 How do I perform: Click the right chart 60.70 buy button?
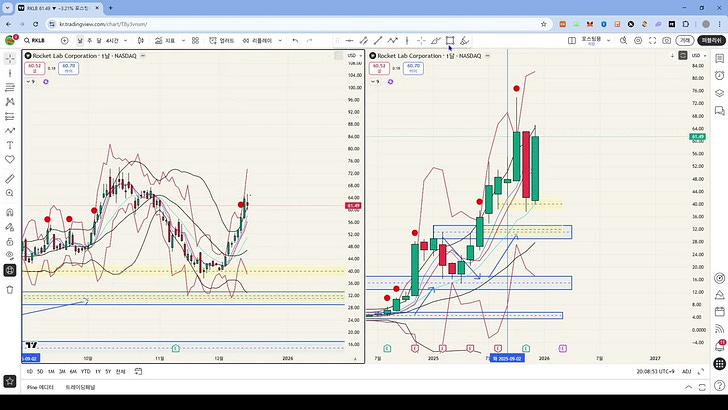413,68
